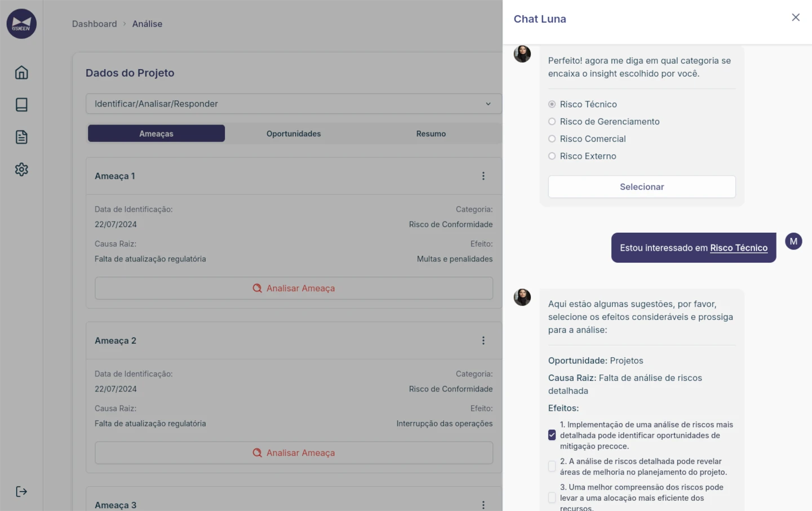Click the logout icon in the sidebar
Image resolution: width=812 pixels, height=511 pixels.
coord(21,491)
